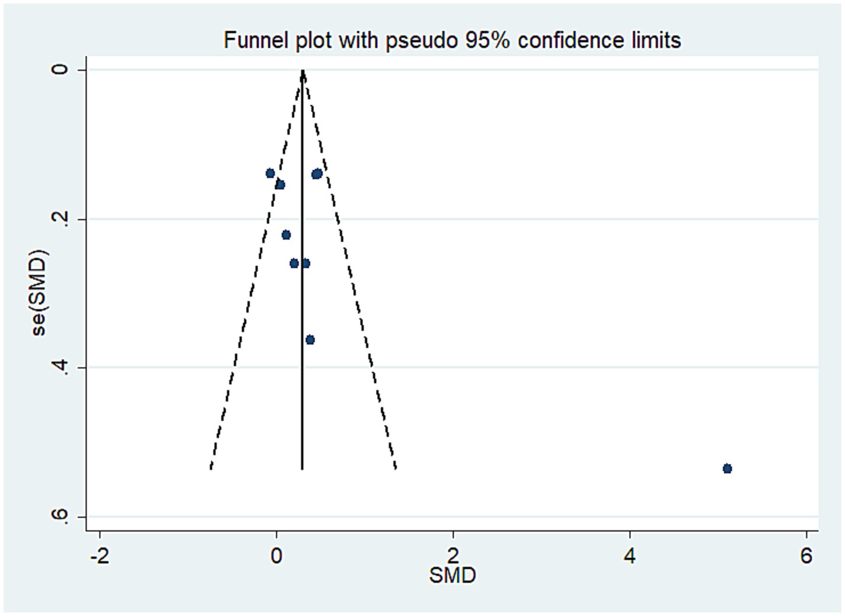The height and width of the screenshot is (616, 845).
Task: Click the data point just below the .2 gridline
Action: 286,235
